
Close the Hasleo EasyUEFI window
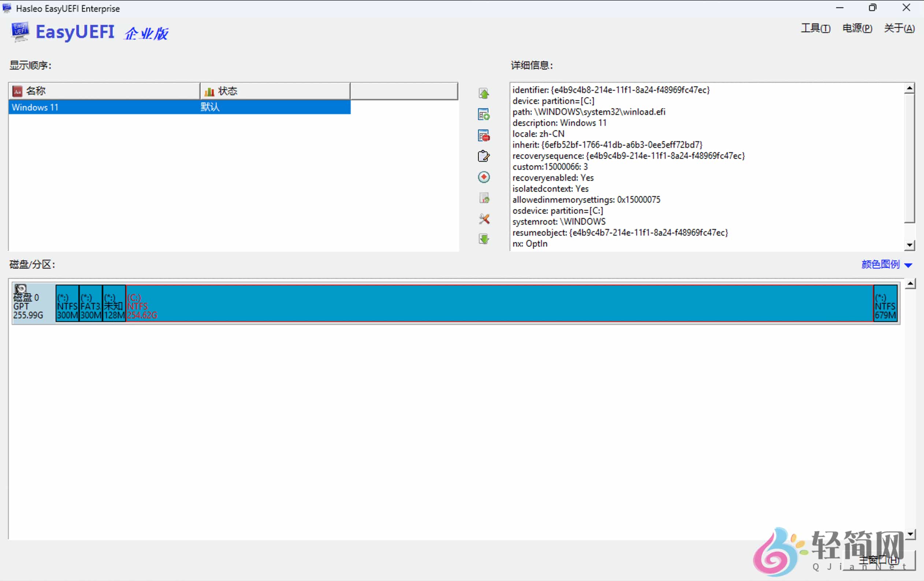pos(906,8)
